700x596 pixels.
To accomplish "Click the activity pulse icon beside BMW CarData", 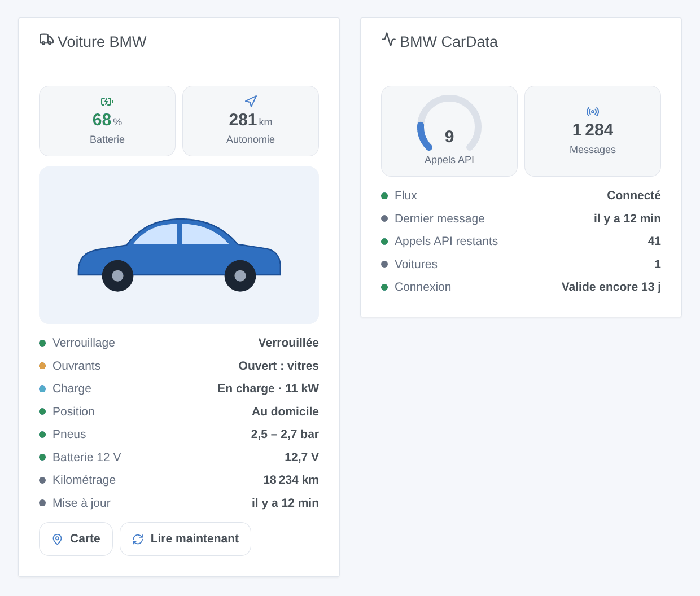I will [388, 40].
